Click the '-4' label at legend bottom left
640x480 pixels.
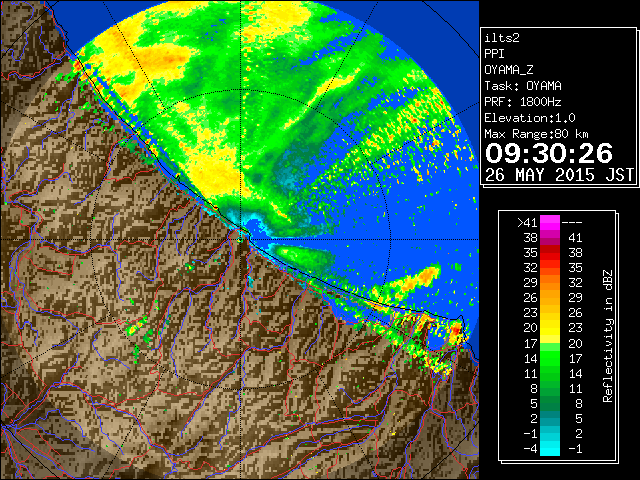(530, 449)
